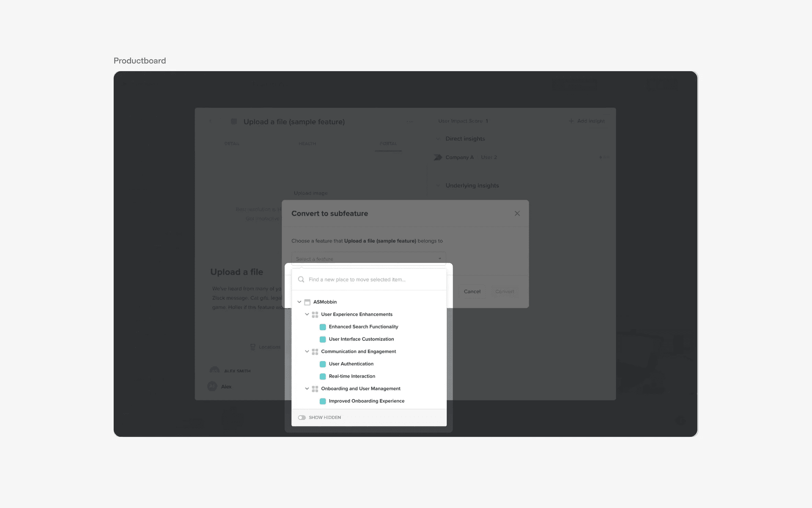Image resolution: width=812 pixels, height=508 pixels.
Task: Click the User Experience Enhancements grid icon
Action: [x=315, y=315]
